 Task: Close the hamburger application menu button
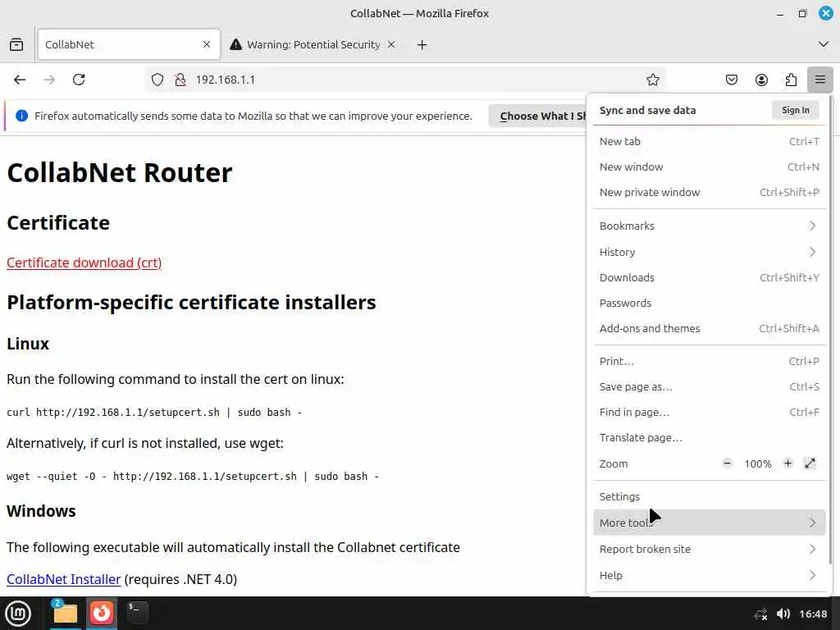tap(820, 80)
